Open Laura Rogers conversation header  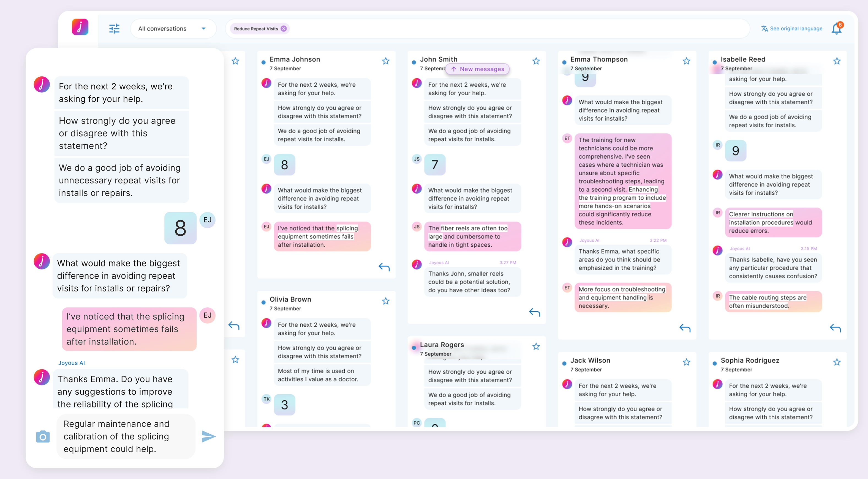442,345
